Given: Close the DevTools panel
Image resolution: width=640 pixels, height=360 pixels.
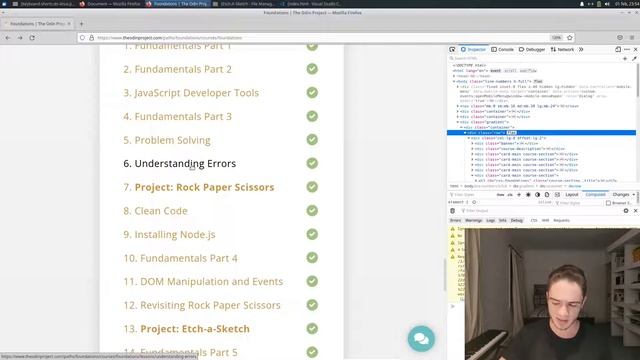Looking at the screenshot, I should click(636, 49).
